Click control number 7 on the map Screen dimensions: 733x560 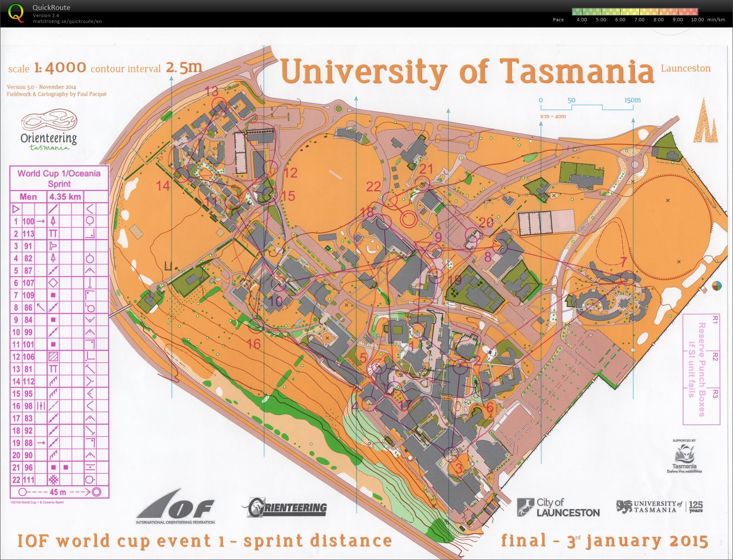pos(624,262)
